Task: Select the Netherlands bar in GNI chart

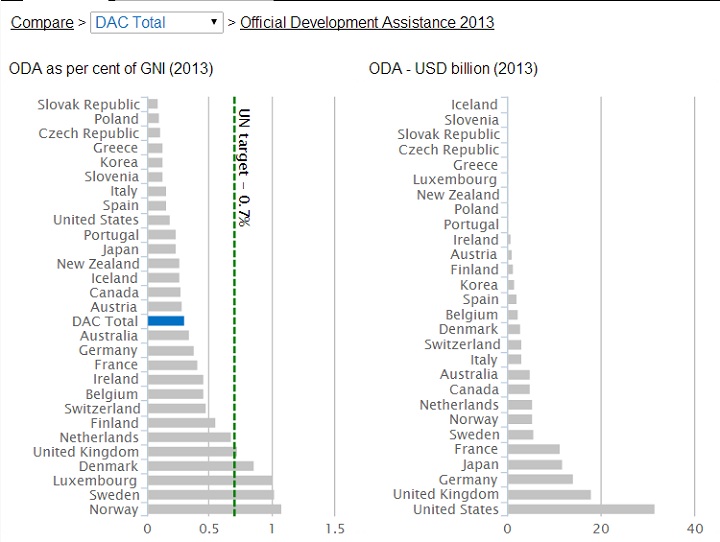Action: tap(189, 438)
